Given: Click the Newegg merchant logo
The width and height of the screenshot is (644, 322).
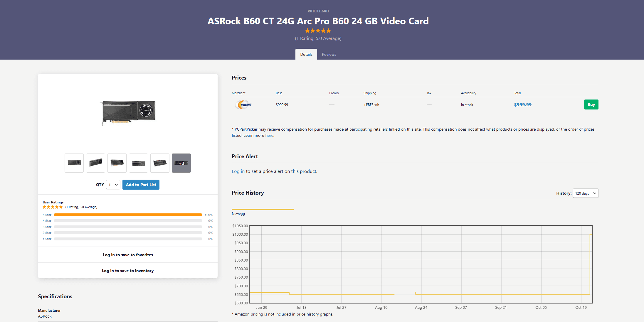Looking at the screenshot, I should (244, 104).
